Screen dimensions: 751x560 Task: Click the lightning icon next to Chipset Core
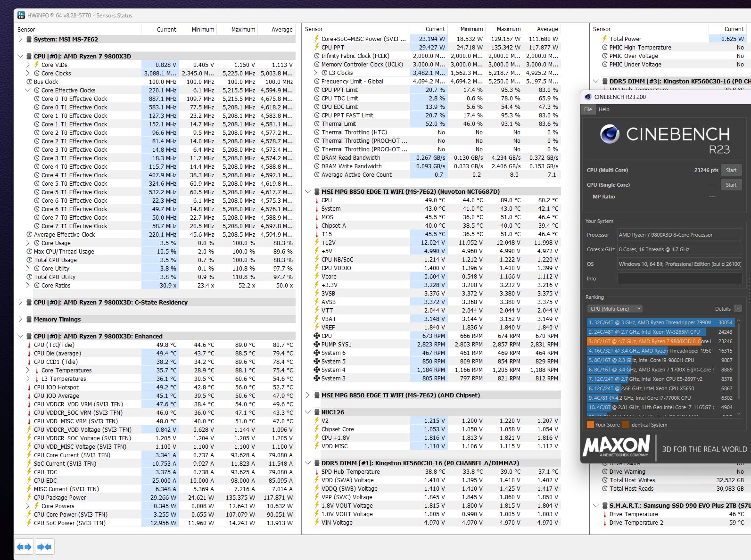tap(317, 429)
